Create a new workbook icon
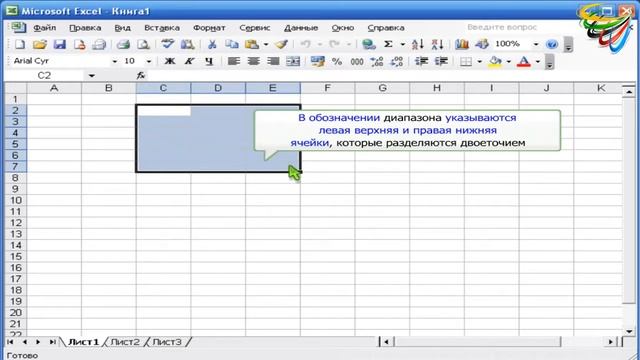 20,44
